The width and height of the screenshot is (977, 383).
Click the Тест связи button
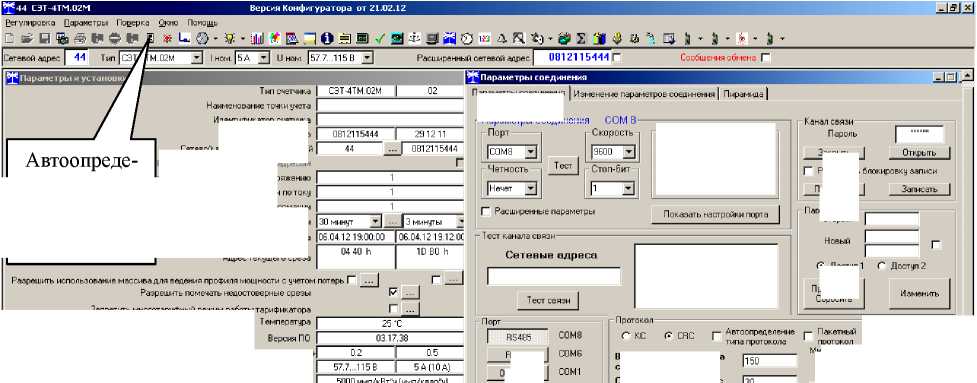[548, 300]
